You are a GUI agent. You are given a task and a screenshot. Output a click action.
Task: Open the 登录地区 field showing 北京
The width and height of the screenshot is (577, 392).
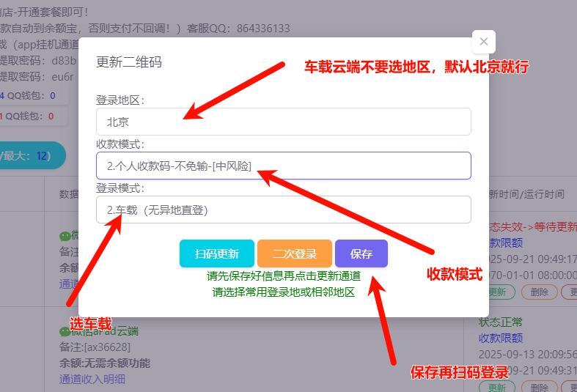coord(283,122)
